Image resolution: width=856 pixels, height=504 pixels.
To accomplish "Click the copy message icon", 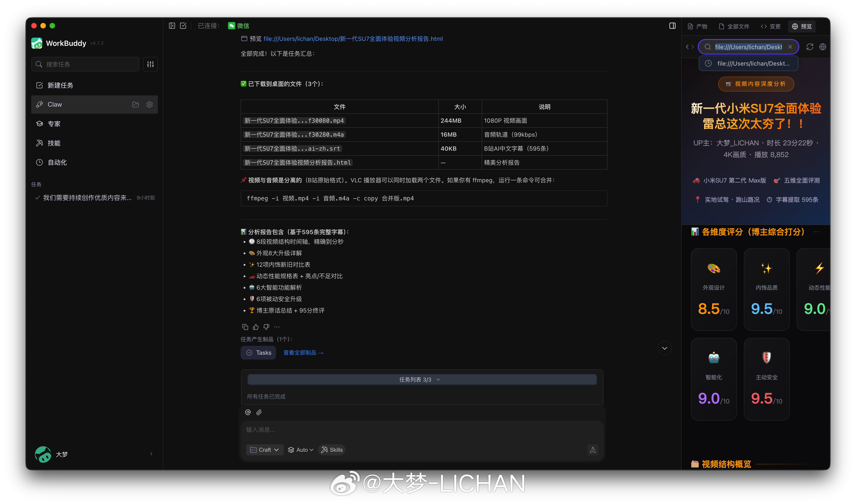I will click(x=245, y=327).
